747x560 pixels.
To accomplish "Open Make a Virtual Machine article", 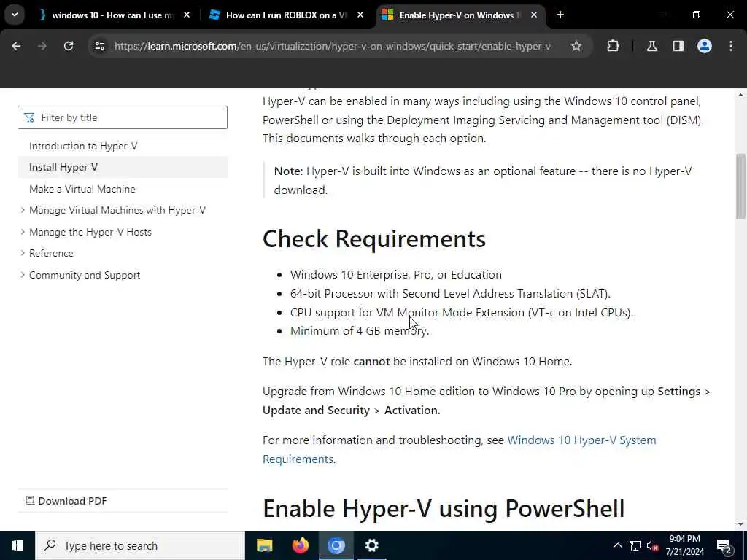I will pos(82,189).
